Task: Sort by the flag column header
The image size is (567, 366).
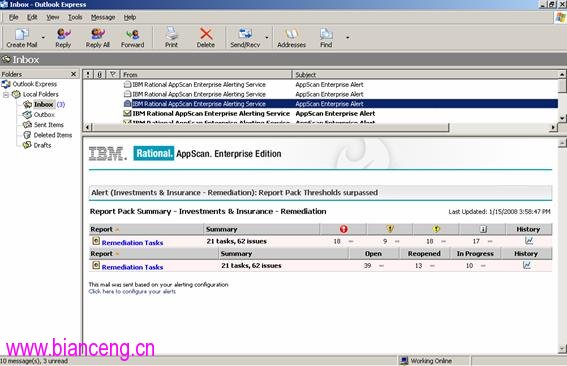Action: point(113,75)
